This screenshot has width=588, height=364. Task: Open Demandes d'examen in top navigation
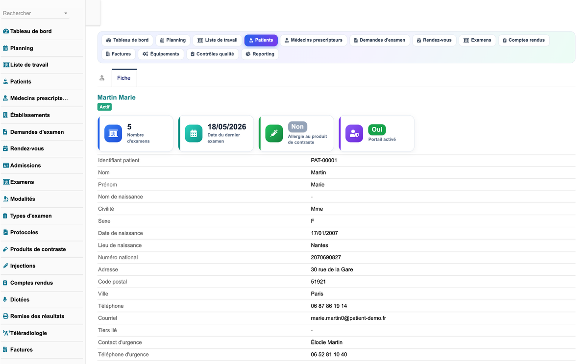pyautogui.click(x=380, y=40)
